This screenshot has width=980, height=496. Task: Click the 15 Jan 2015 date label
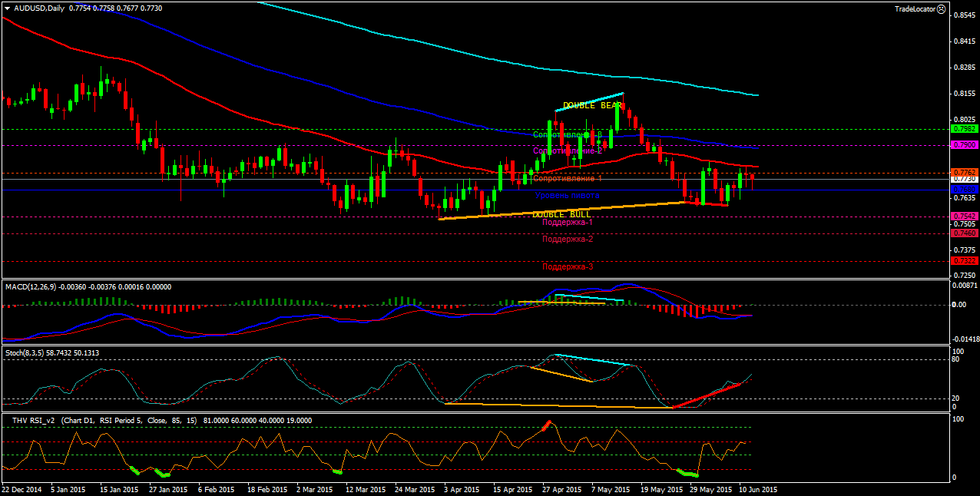click(x=118, y=489)
